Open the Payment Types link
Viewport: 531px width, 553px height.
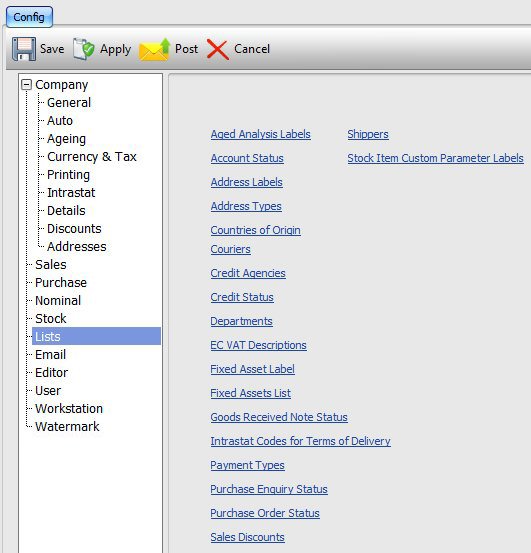pyautogui.click(x=248, y=465)
